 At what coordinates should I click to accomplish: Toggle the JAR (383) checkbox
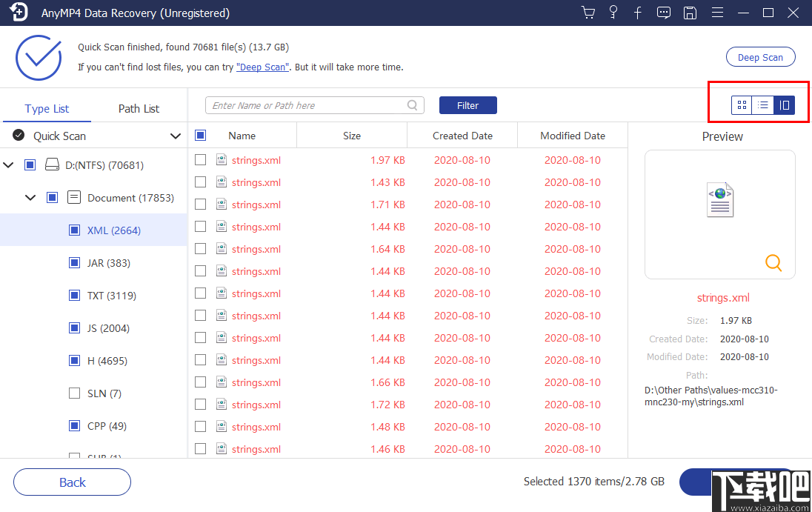coord(75,262)
